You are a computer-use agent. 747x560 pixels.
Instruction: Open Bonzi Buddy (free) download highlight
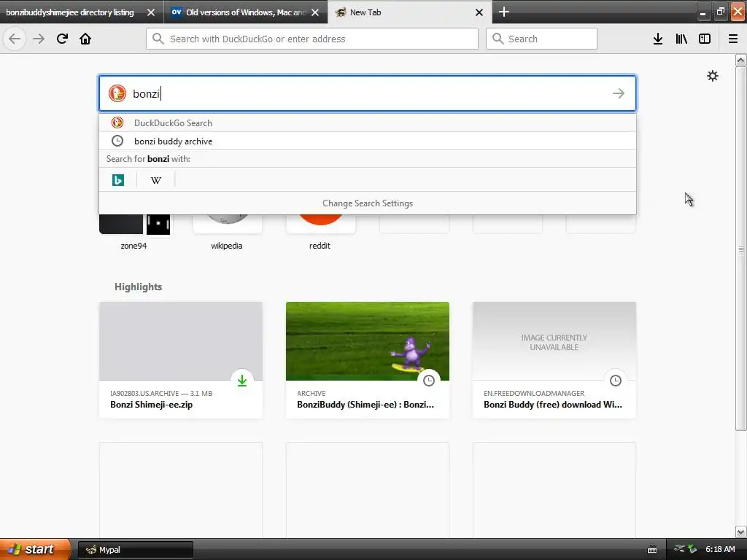click(x=554, y=360)
